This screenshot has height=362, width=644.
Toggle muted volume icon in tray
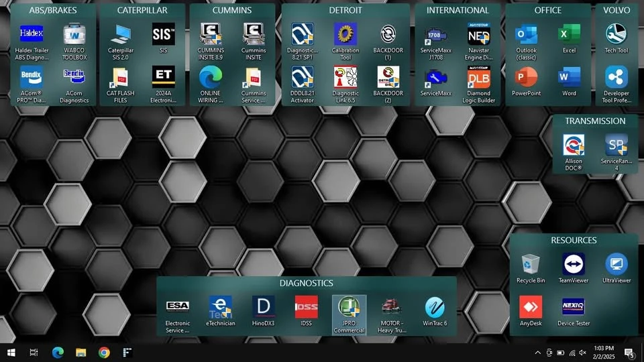582,353
